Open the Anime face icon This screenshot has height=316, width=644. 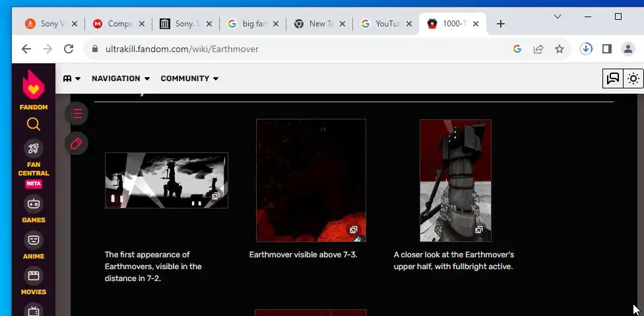point(33,239)
